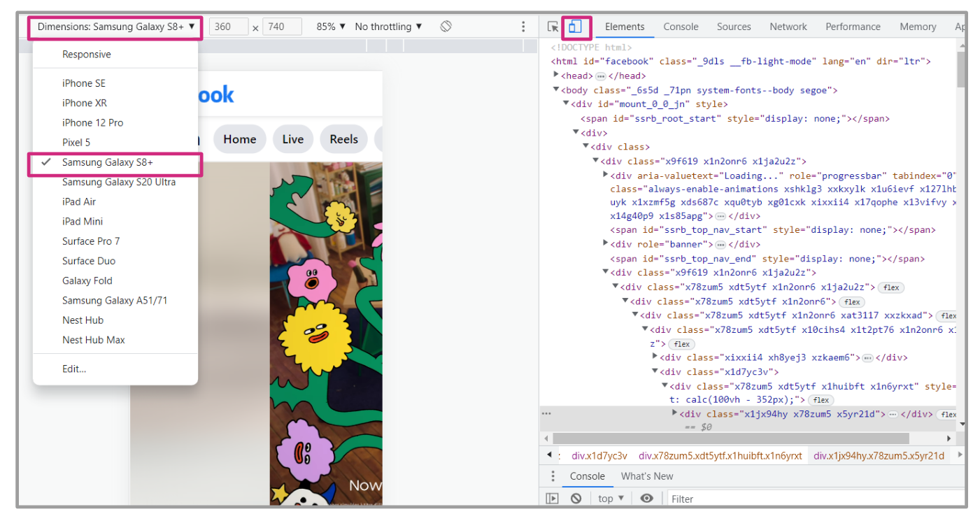The image size is (980, 521).
Task: Open the console drawer three-dot menu
Action: (x=553, y=476)
